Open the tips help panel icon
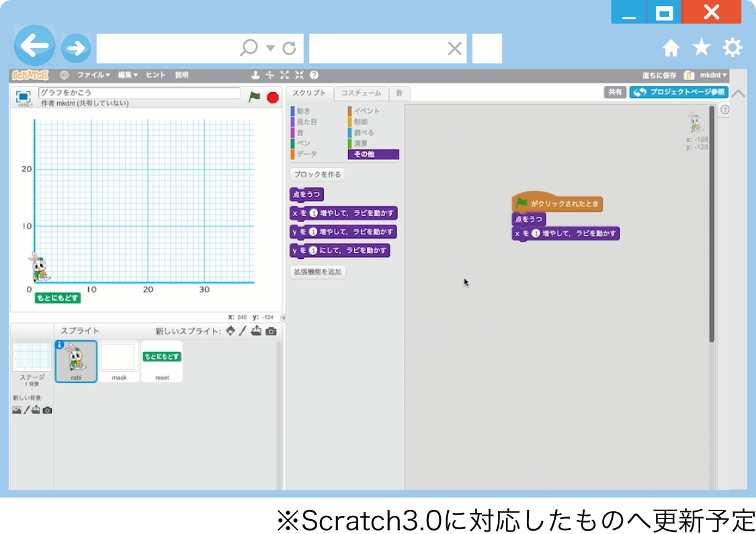This screenshot has height=534, width=756. pyautogui.click(x=724, y=110)
